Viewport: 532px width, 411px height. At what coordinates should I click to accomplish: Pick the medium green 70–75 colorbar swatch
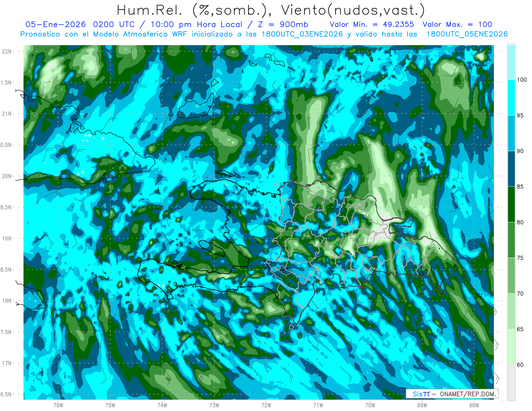pyautogui.click(x=511, y=276)
